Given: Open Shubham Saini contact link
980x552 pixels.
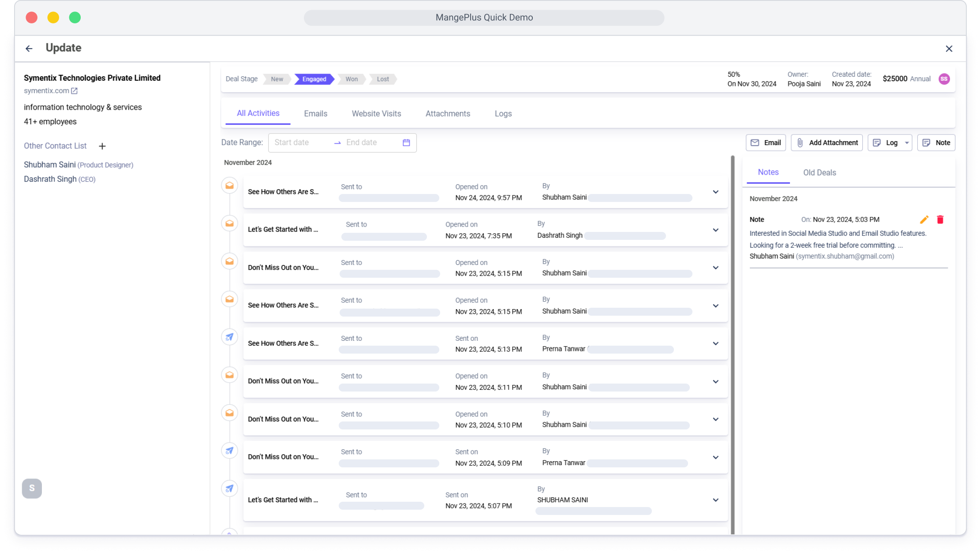Looking at the screenshot, I should click(50, 165).
